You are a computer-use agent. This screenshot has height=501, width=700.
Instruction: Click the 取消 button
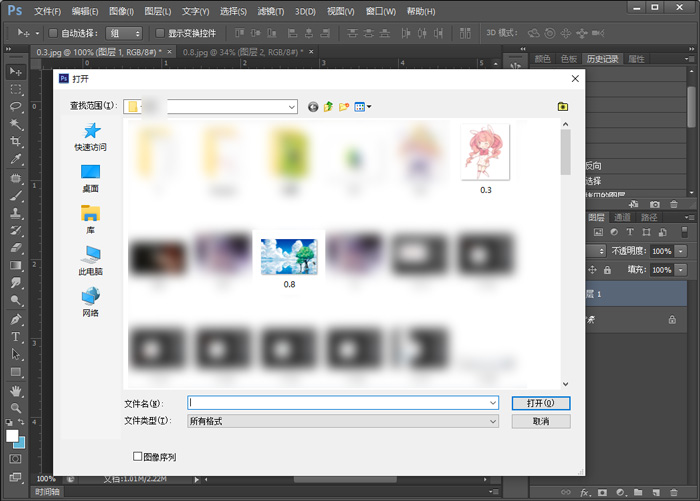point(541,421)
